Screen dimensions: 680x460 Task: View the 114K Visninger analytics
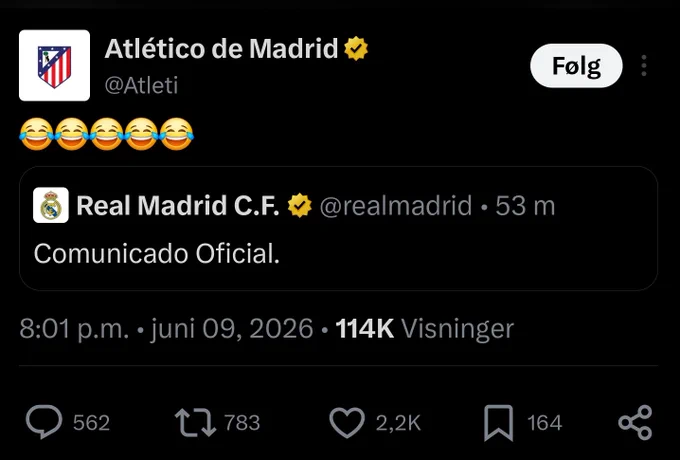coord(425,329)
